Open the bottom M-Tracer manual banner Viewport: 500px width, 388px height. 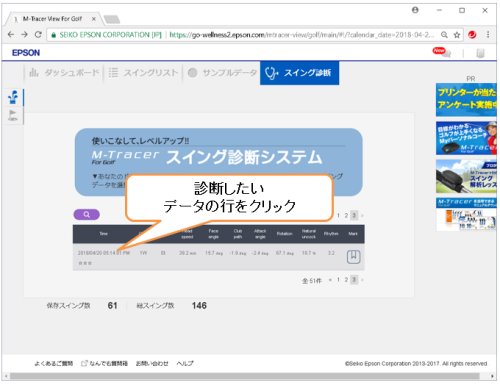[466, 214]
